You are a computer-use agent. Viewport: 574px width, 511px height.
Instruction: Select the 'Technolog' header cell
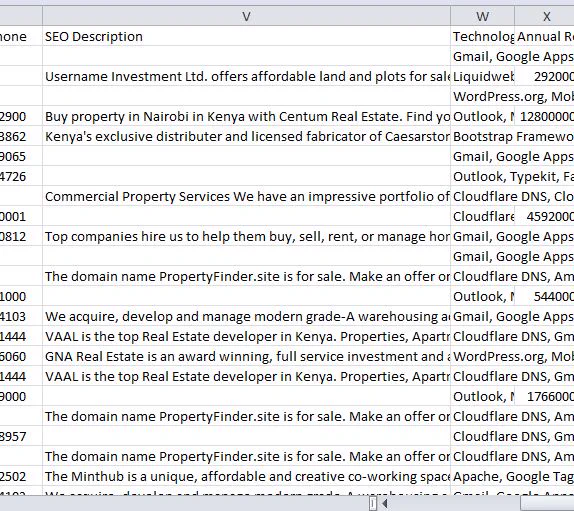coord(482,36)
